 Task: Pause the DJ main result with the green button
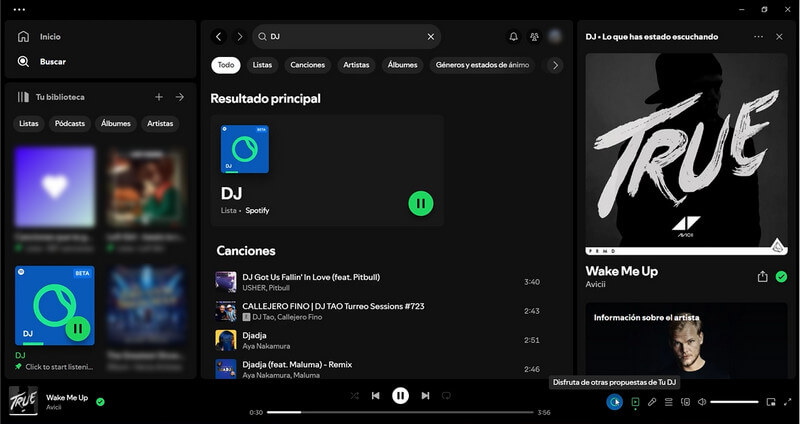[x=421, y=204]
